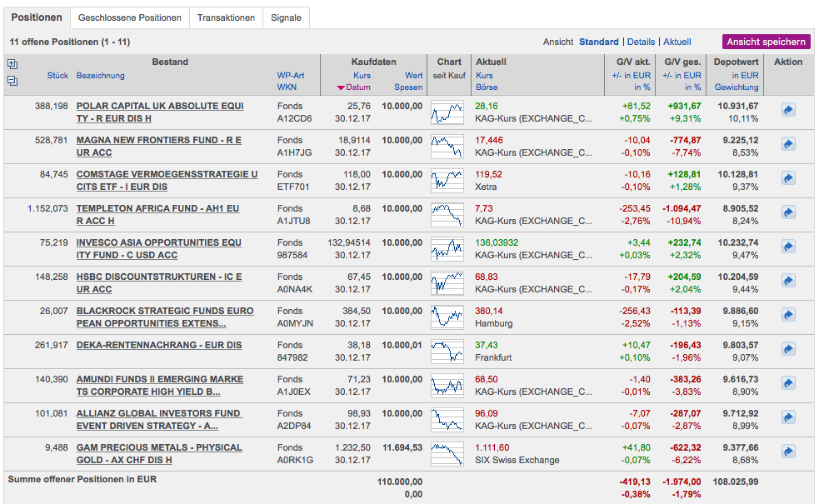
Task: Select the Details view link
Action: click(x=641, y=42)
